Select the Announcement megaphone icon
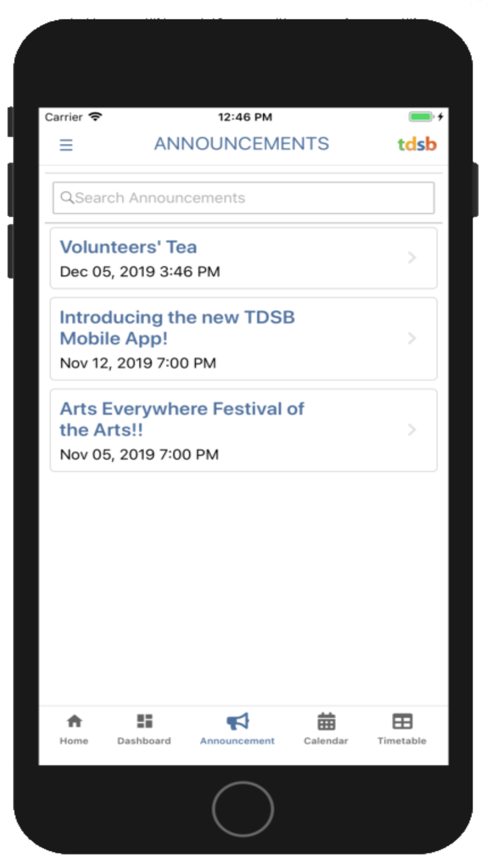 pos(238,721)
